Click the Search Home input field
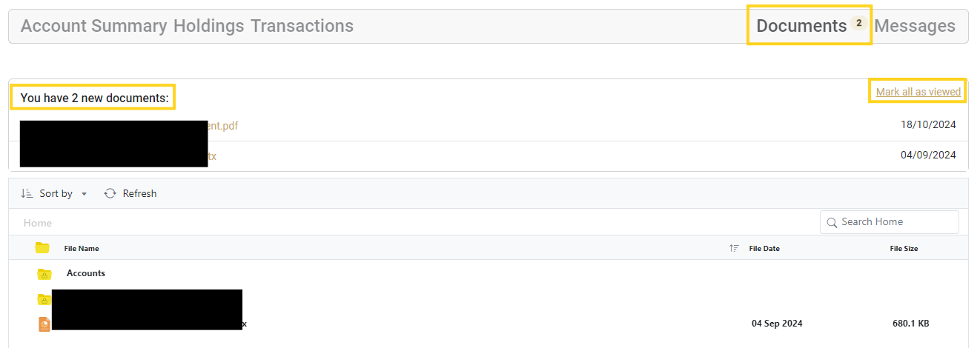The image size is (980, 348). pos(889,222)
